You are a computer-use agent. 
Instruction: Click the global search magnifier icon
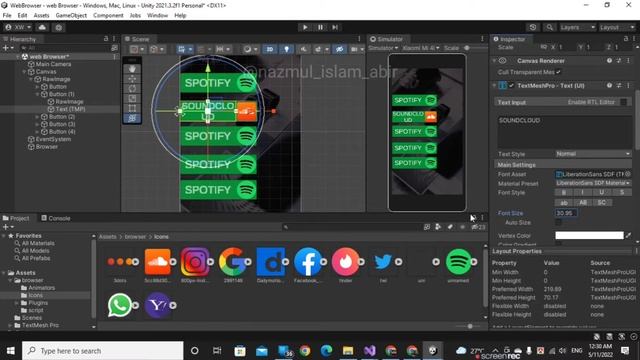pos(549,27)
